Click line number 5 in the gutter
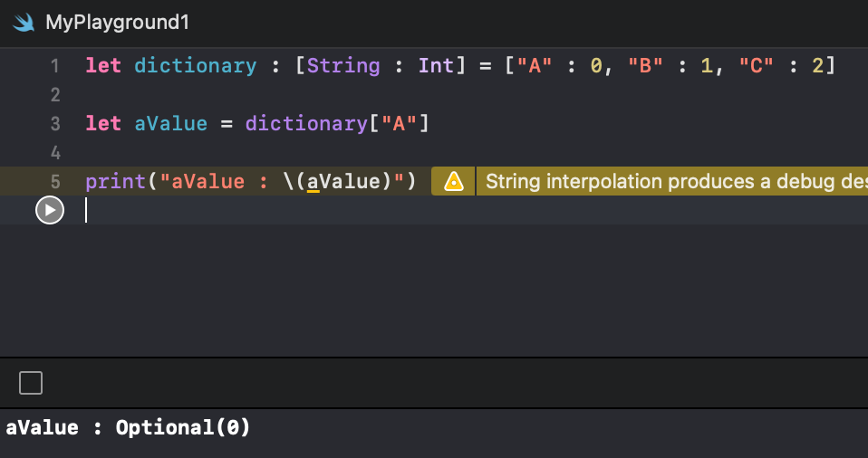The image size is (868, 458). tap(54, 181)
